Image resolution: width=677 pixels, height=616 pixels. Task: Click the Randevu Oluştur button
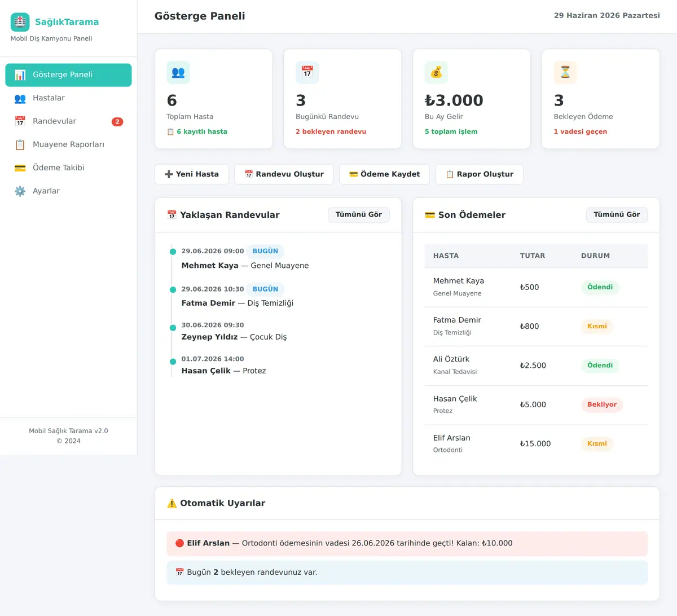pyautogui.click(x=284, y=174)
